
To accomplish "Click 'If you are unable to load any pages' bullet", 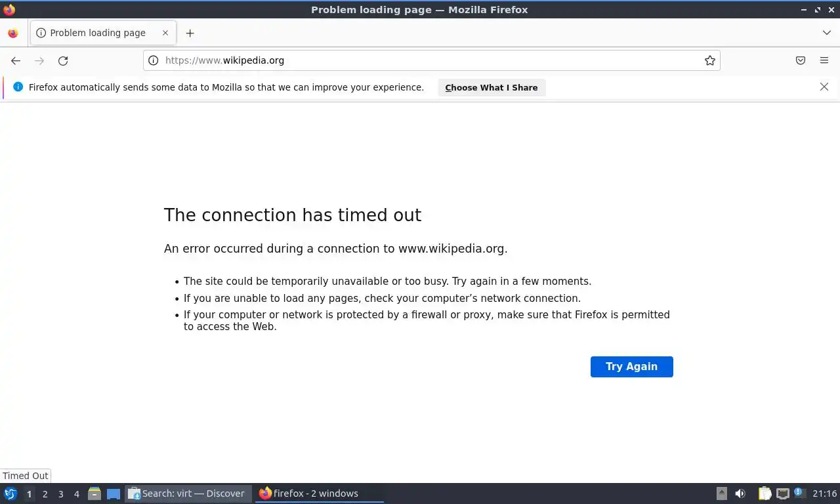I will [382, 298].
